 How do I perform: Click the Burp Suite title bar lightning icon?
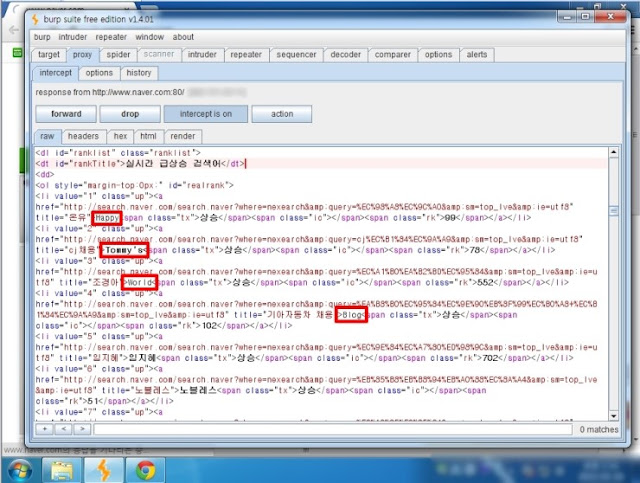point(36,20)
